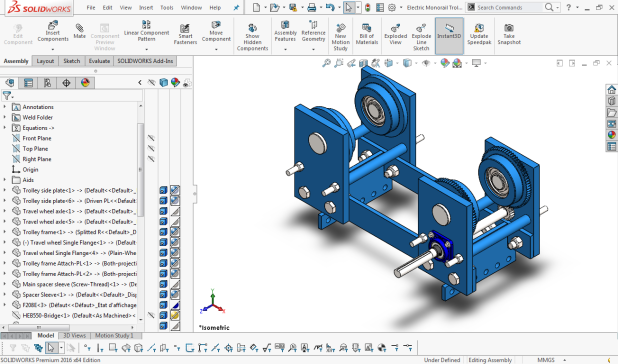Open the Insert menu

146,7
